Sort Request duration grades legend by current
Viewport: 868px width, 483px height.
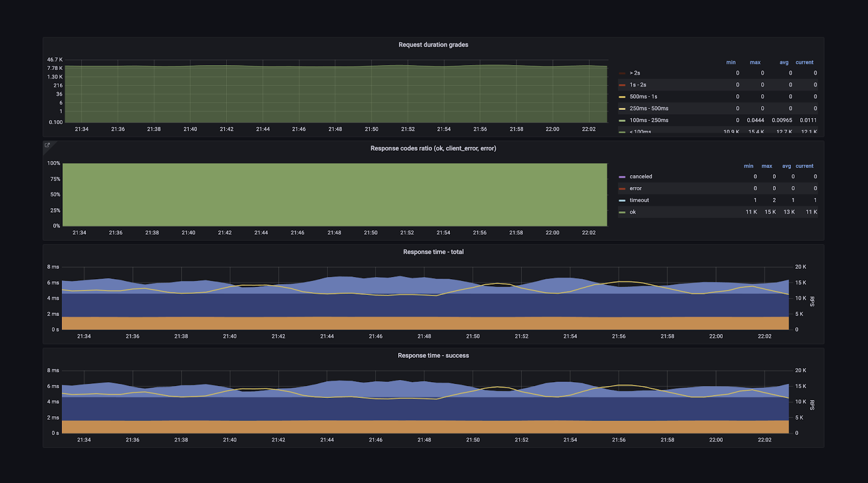click(805, 62)
